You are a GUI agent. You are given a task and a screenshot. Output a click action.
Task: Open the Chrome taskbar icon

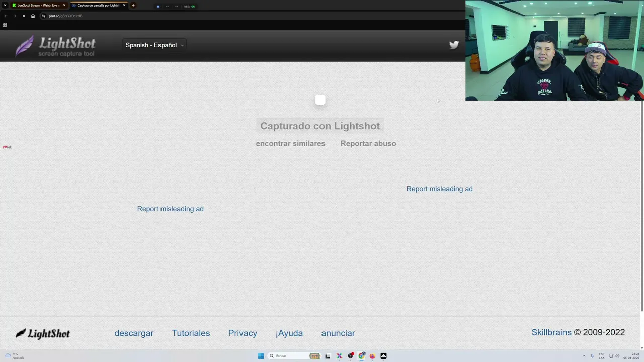(x=362, y=356)
